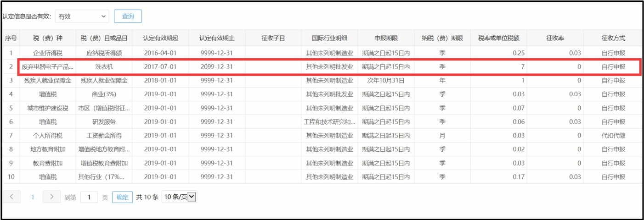
Task: Open the 认定信息是否有效 dropdown
Action: [82, 16]
